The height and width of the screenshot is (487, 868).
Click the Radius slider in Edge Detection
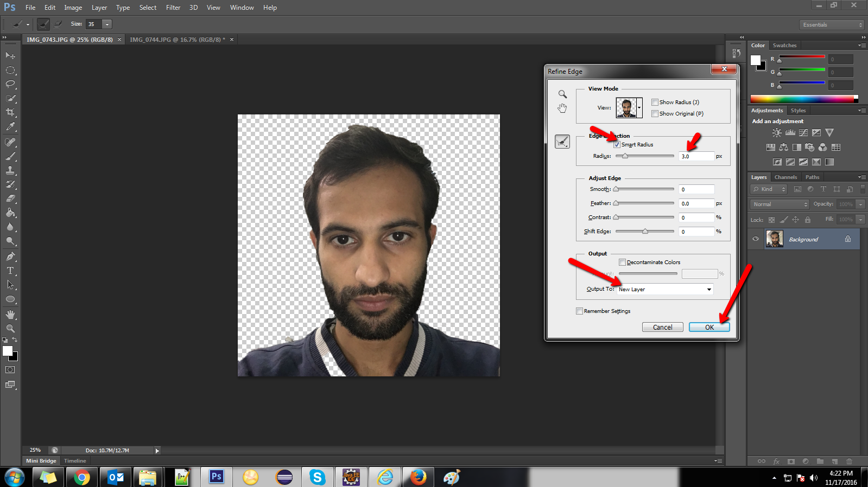point(645,156)
